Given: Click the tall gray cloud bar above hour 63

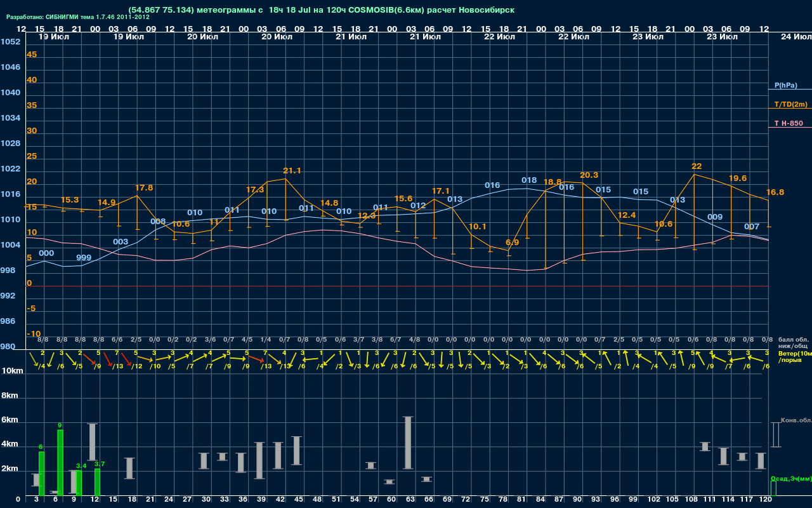Looking at the screenshot, I should (408, 443).
